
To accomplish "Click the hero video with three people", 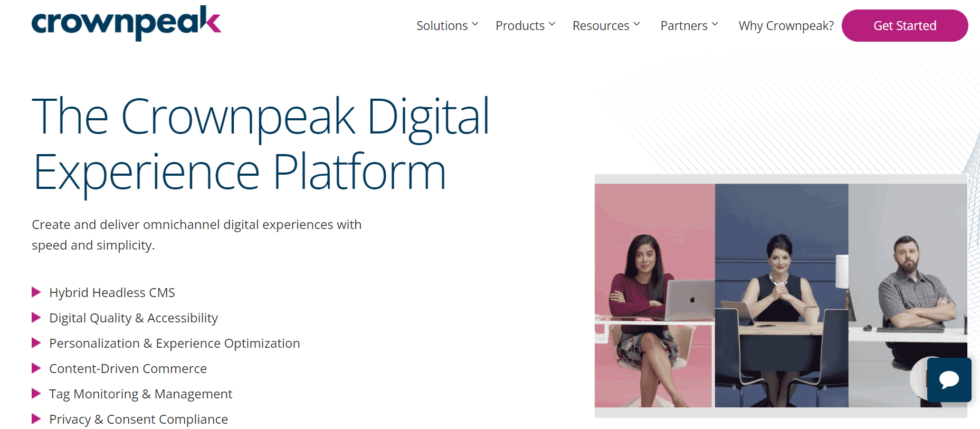I will tap(781, 295).
